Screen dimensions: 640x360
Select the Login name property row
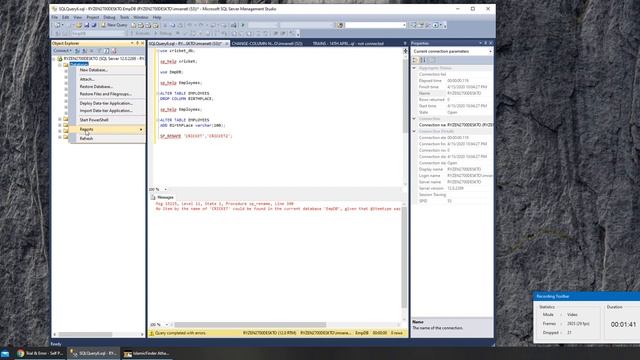(455, 176)
